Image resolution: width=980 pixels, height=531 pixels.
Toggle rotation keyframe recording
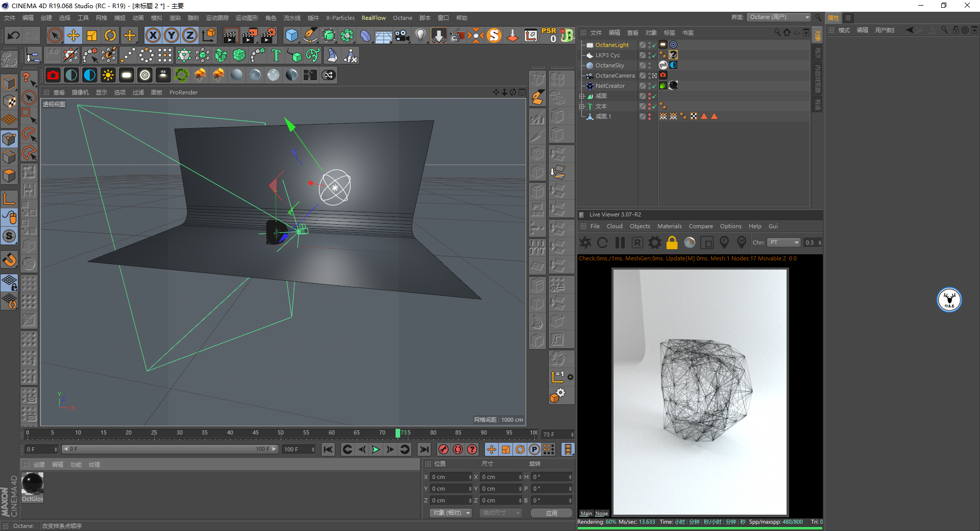click(520, 449)
